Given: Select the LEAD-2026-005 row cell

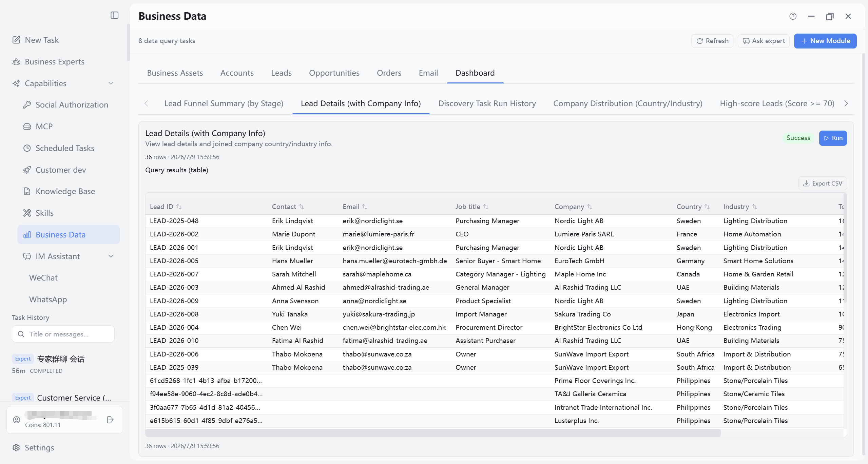Looking at the screenshot, I should coord(174,261).
